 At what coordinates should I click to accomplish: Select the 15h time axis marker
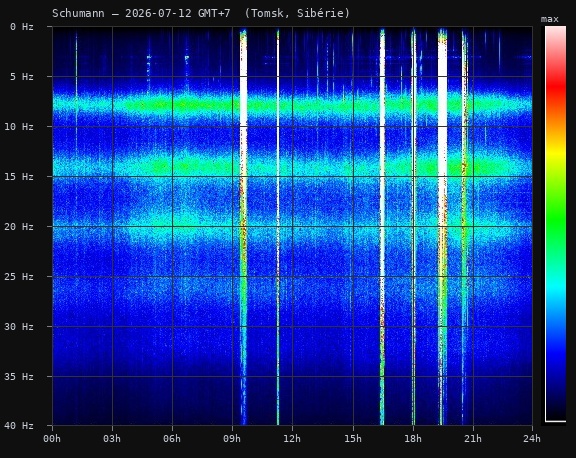(353, 439)
